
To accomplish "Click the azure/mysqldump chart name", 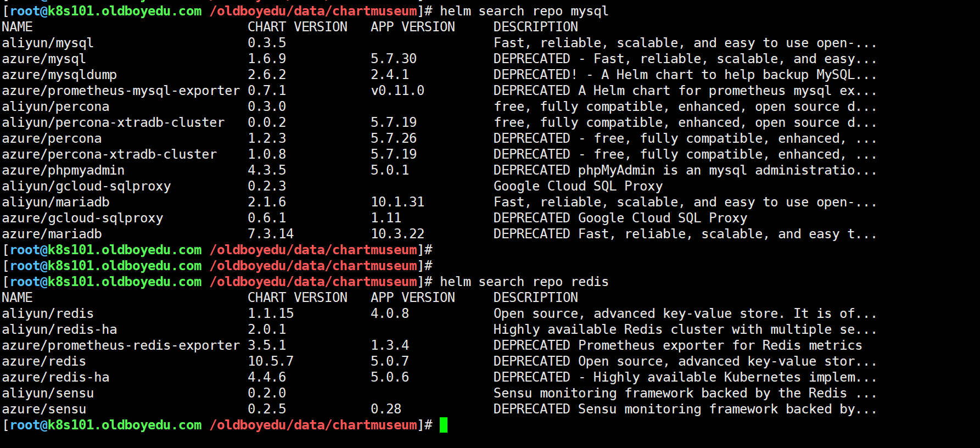I will click(59, 75).
